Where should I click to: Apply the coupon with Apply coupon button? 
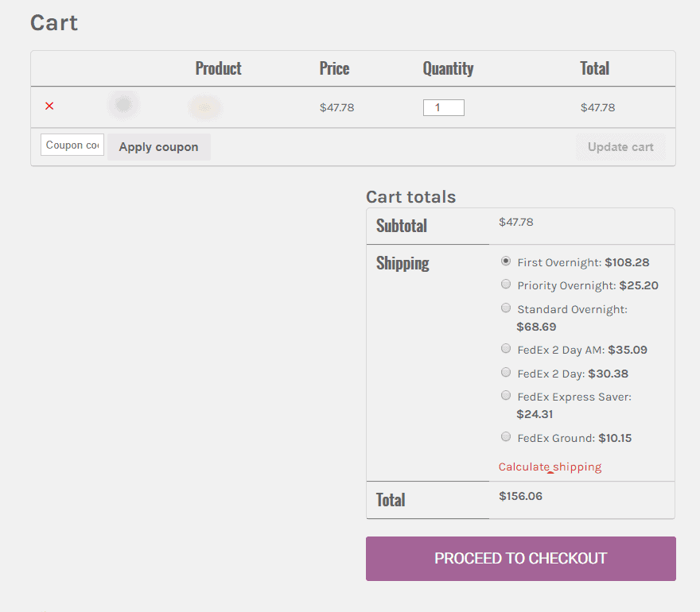(x=158, y=147)
